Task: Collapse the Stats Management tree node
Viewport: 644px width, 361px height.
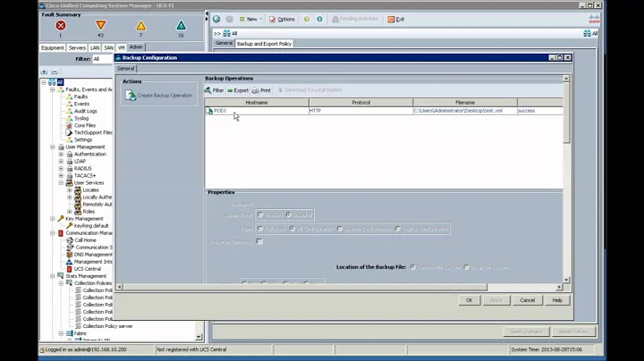Action: coord(53,276)
